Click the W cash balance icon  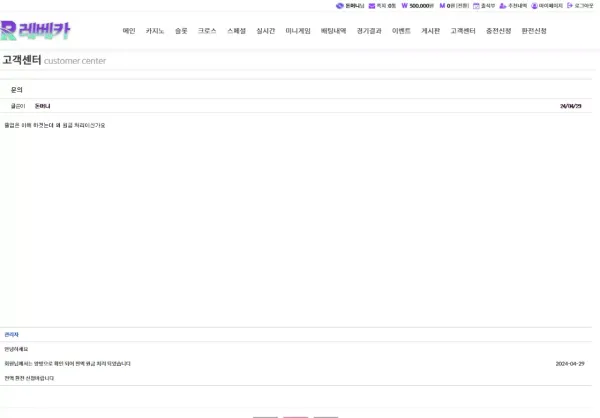(404, 6)
